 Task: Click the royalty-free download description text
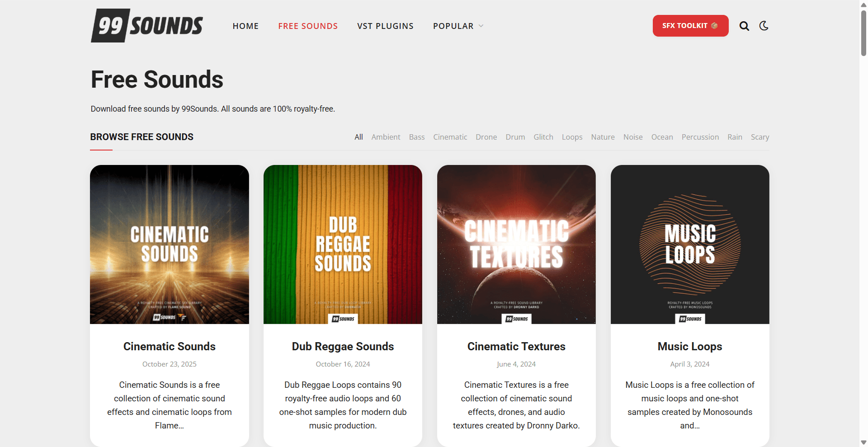tap(213, 109)
